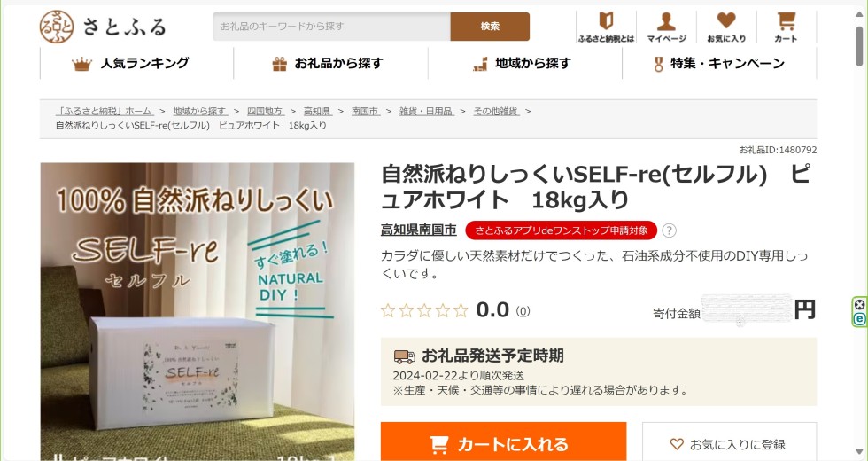868x461 pixels.
Task: Add item with カートに入れる button
Action: coord(503,444)
